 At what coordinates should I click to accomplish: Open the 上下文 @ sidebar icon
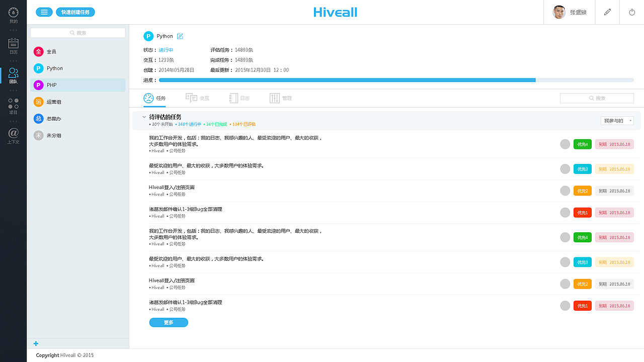pos(14,136)
